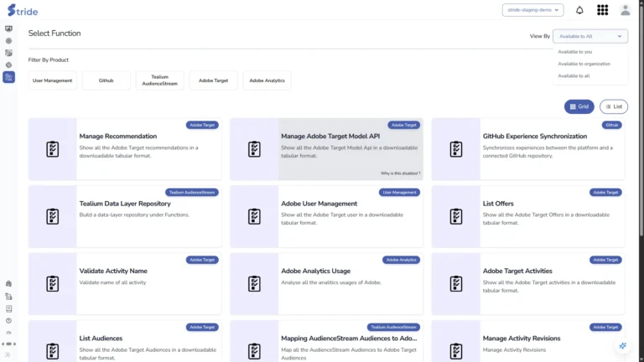
Task: Toggle the Github product filter
Action: click(x=106, y=80)
